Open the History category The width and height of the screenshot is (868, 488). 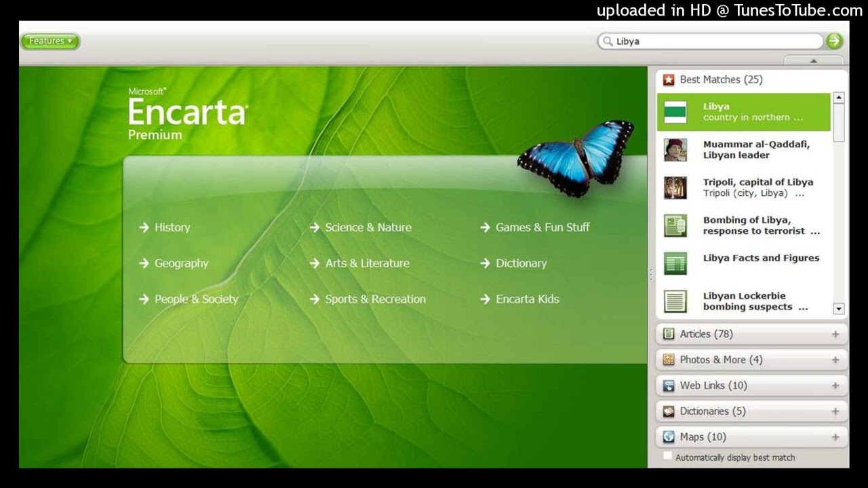tap(172, 228)
